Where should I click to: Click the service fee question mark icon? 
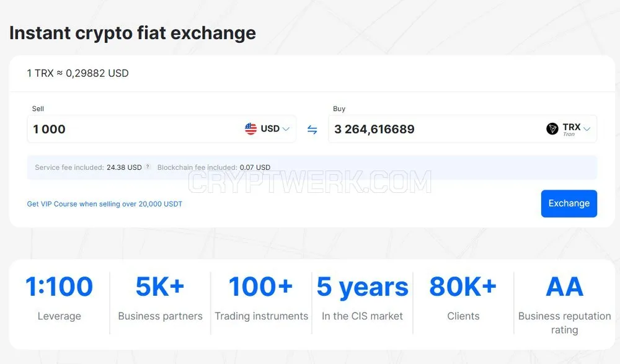(x=148, y=167)
